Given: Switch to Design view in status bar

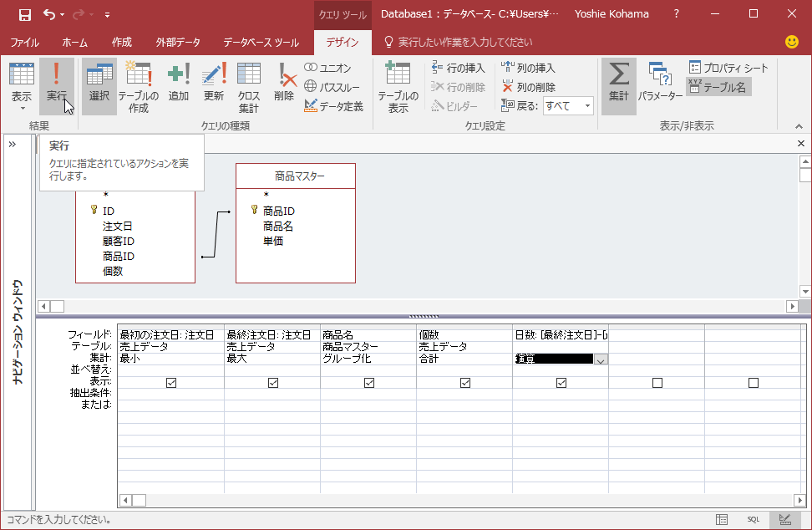Looking at the screenshot, I should coord(784,519).
